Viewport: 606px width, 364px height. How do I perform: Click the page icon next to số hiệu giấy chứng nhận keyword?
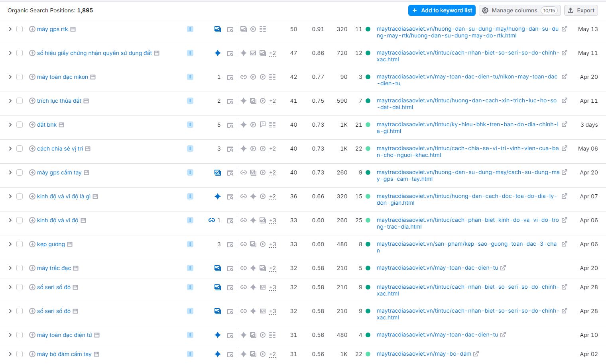pyautogui.click(x=157, y=53)
